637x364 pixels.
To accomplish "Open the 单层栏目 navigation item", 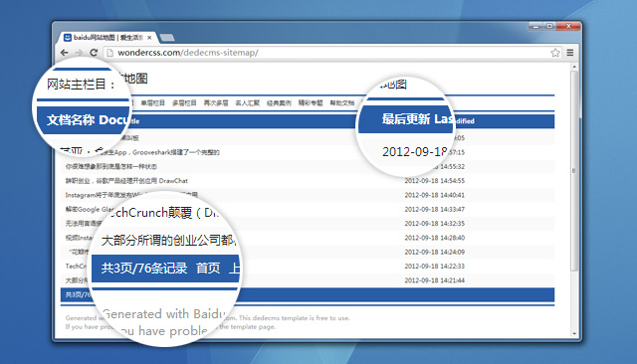I will pyautogui.click(x=152, y=103).
